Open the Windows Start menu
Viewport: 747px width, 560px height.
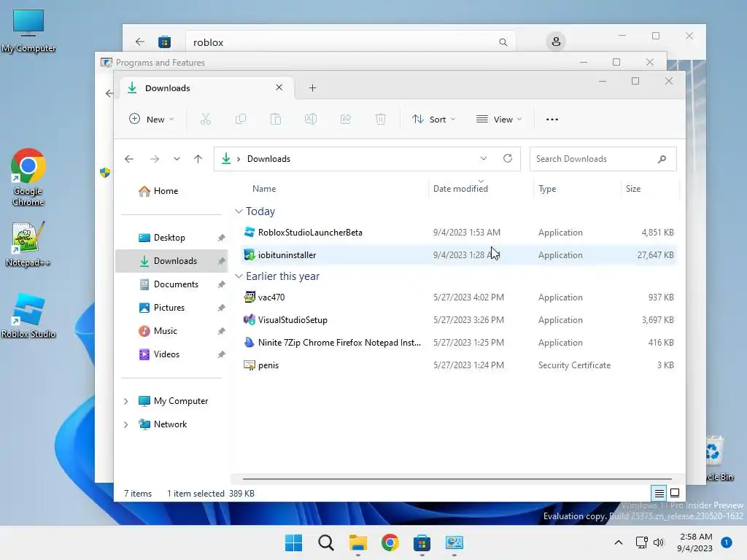[293, 542]
